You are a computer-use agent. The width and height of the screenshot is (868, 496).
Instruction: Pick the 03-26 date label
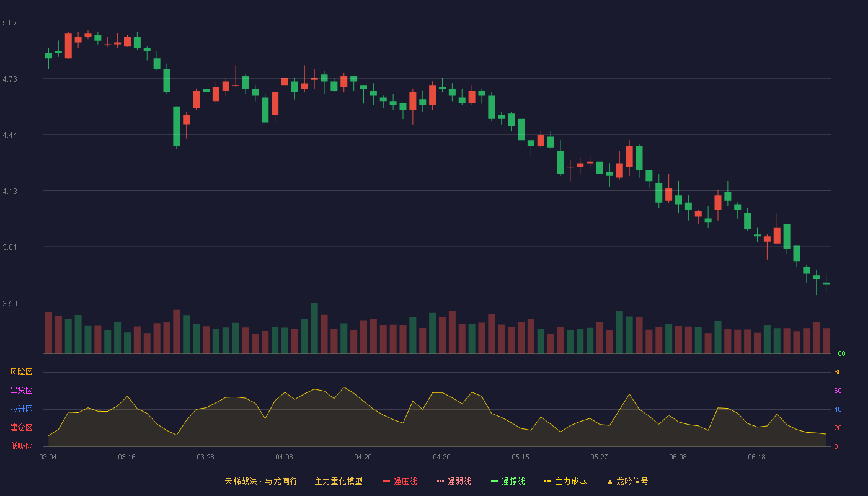coord(205,457)
